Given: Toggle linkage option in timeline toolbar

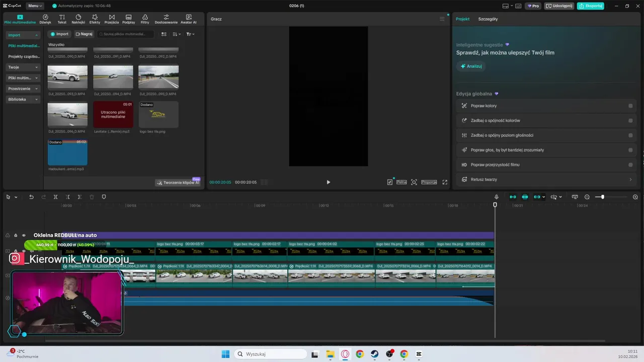Looking at the screenshot, I should tap(537, 197).
